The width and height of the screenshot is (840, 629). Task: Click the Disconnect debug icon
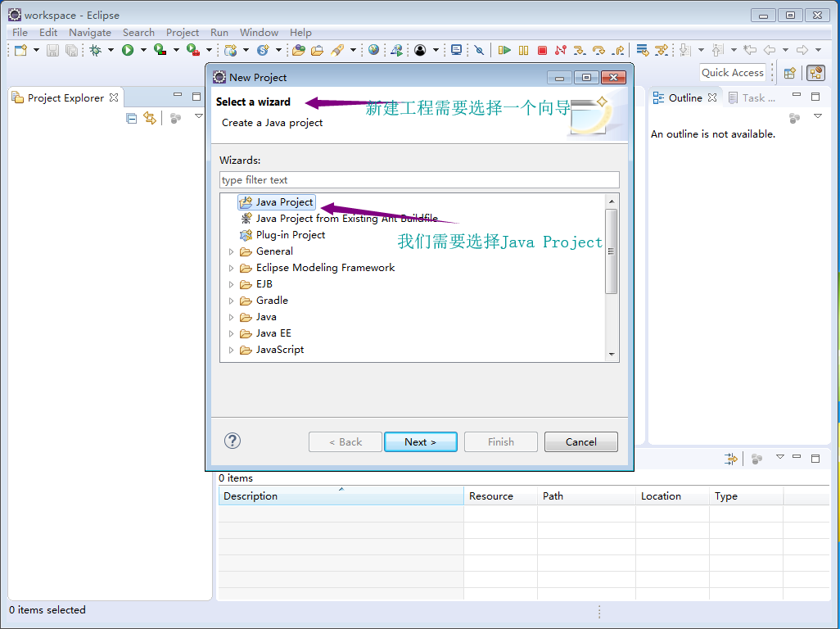click(x=561, y=50)
